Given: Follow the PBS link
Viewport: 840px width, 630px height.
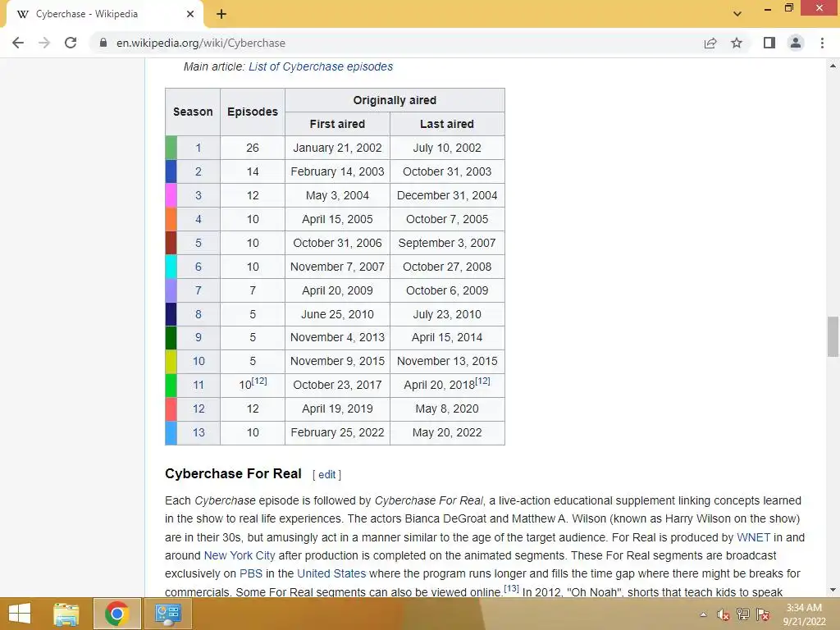Looking at the screenshot, I should [251, 573].
